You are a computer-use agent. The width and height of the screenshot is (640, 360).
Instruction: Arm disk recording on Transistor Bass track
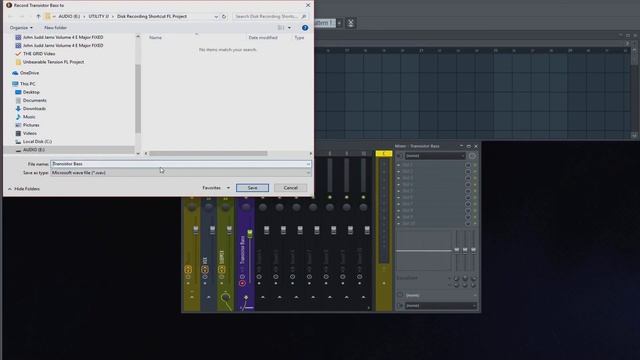(x=242, y=283)
